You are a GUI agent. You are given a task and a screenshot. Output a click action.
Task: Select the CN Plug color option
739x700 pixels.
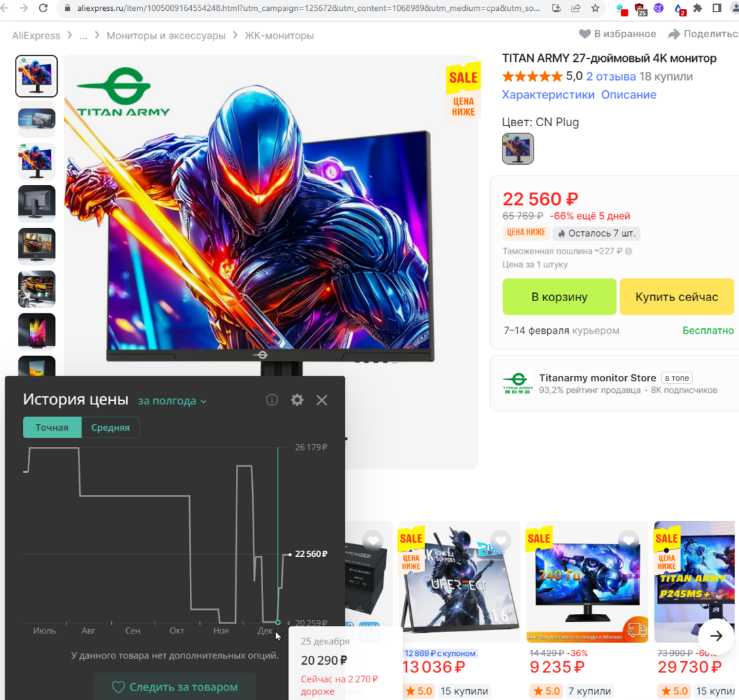(x=518, y=149)
